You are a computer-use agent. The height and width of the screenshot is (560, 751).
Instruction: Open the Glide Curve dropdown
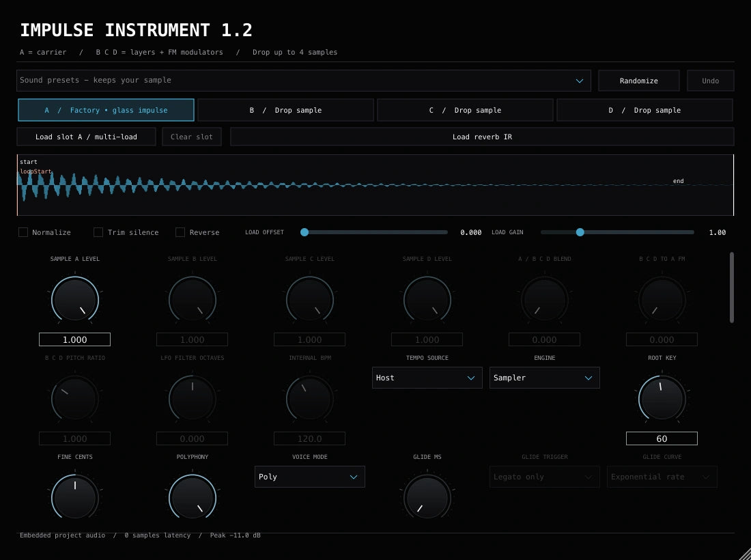point(662,477)
